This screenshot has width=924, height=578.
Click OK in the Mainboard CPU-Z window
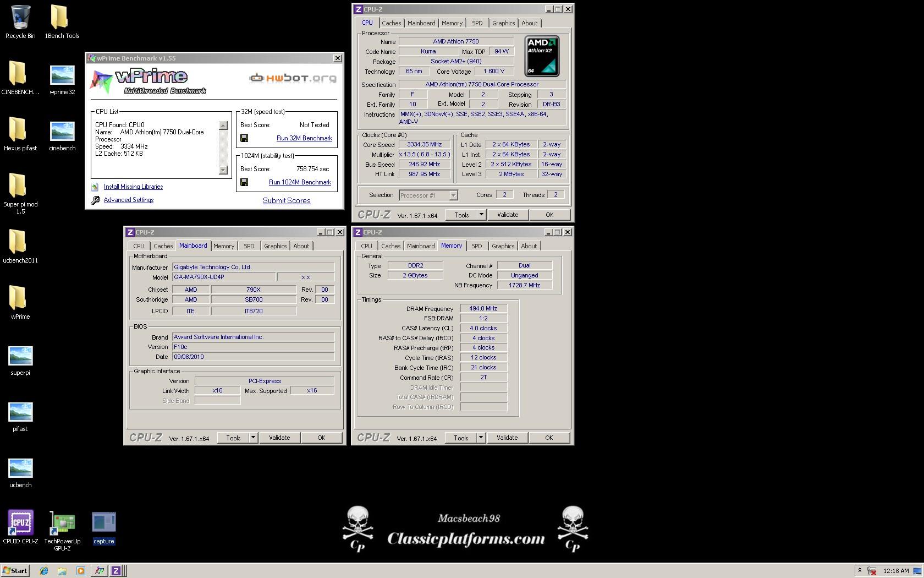coord(321,438)
